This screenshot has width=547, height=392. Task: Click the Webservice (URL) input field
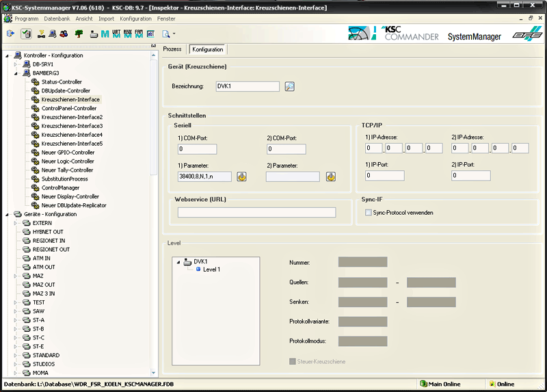pos(256,213)
